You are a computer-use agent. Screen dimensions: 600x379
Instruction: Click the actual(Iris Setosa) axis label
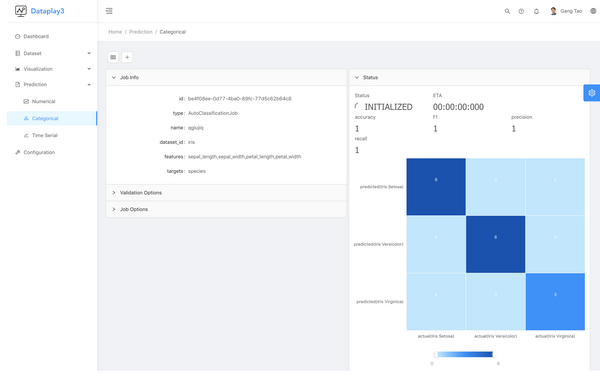[436, 336]
